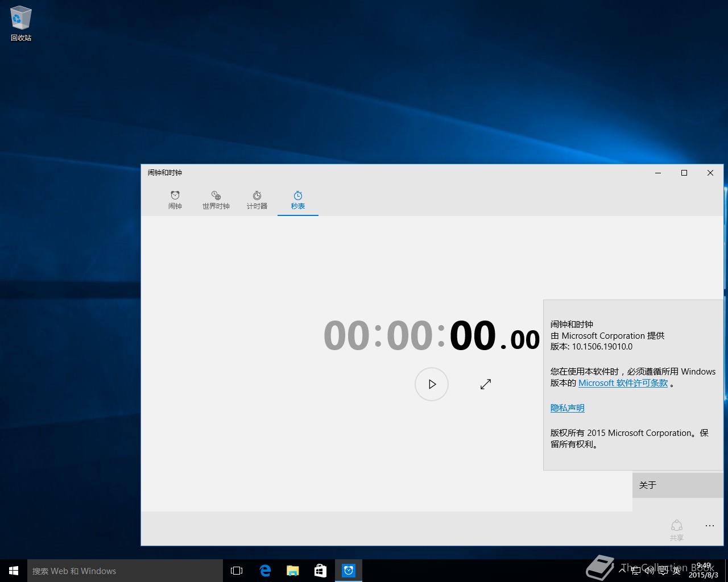
Task: Select the 秒表 (Stopwatch) tab
Action: point(298,200)
